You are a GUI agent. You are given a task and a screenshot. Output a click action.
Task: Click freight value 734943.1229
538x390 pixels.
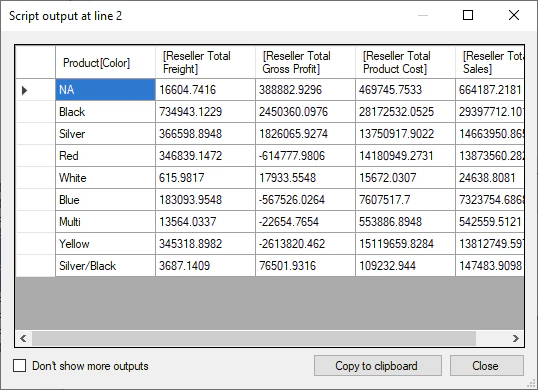click(205, 112)
